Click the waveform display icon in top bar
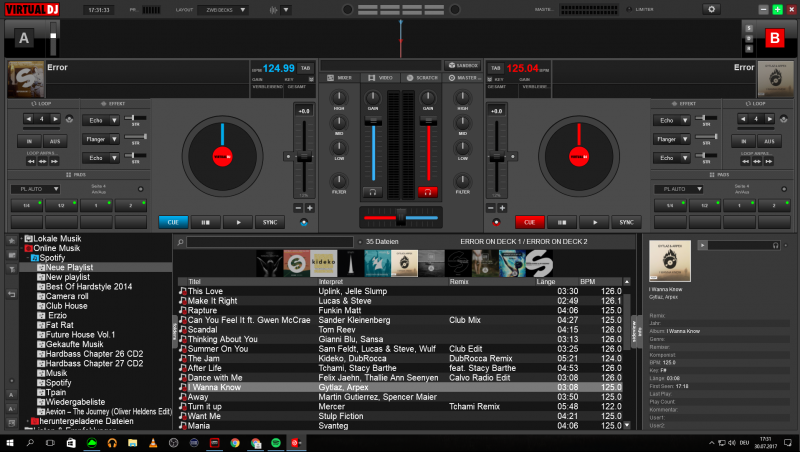Image resolution: width=800 pixels, height=452 pixels. pyautogui.click(x=274, y=10)
